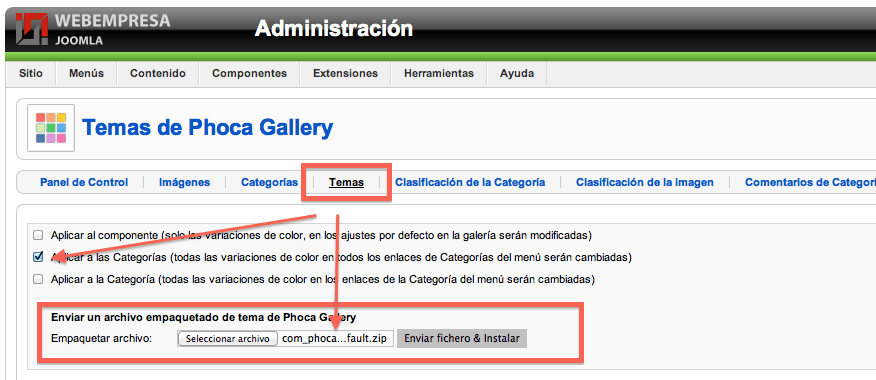Enable Aplicar al componente checkbox
Screen dimensions: 876x380
point(38,235)
